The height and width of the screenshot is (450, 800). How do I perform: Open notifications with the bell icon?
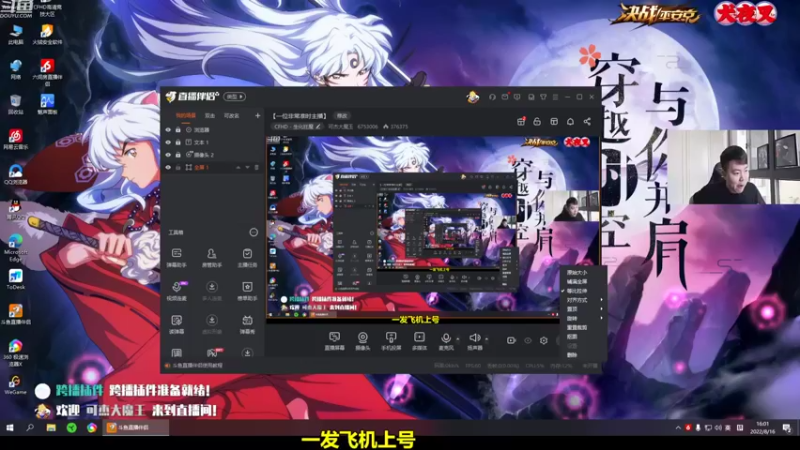pyautogui.click(x=570, y=121)
